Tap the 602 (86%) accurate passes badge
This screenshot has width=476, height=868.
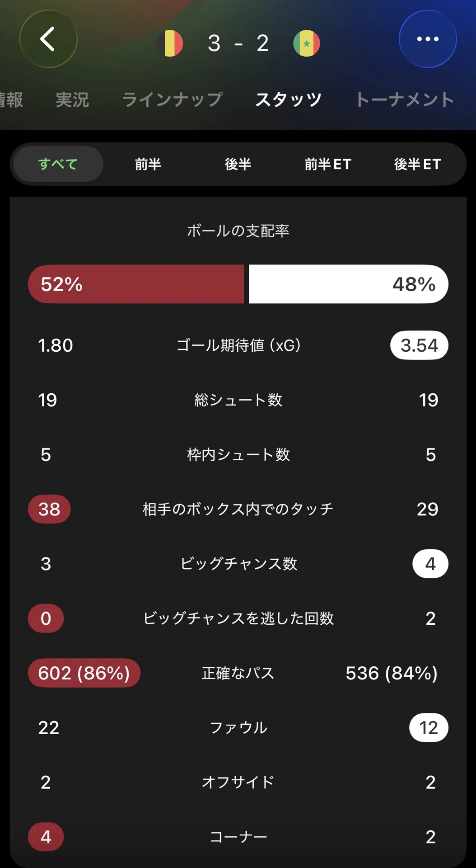click(84, 673)
